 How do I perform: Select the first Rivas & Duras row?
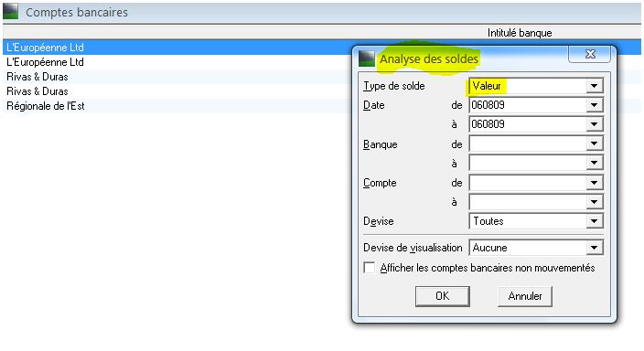(x=177, y=77)
